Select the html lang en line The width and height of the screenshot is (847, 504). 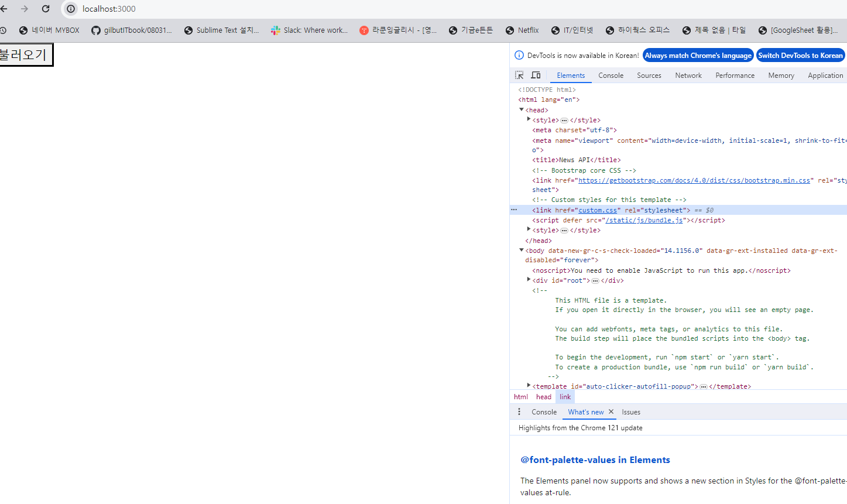click(x=548, y=100)
